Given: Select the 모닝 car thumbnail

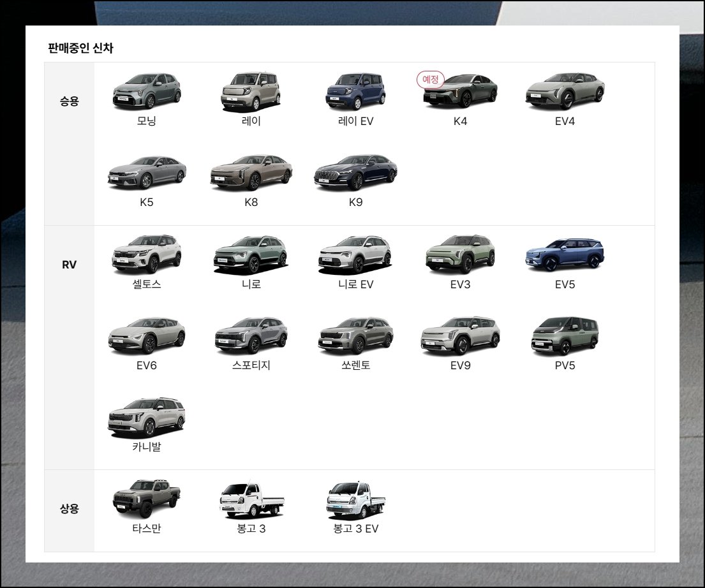Looking at the screenshot, I should tap(147, 91).
